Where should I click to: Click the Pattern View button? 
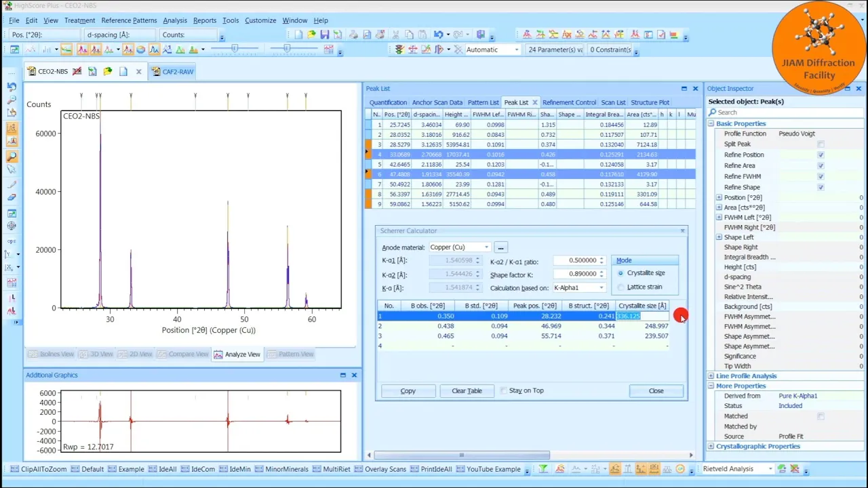pos(290,354)
